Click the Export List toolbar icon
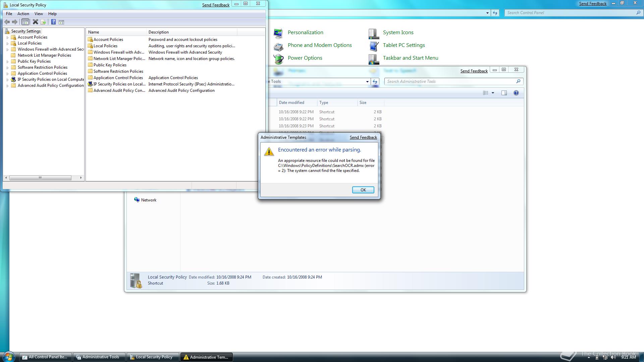644x362 pixels. pyautogui.click(x=43, y=22)
